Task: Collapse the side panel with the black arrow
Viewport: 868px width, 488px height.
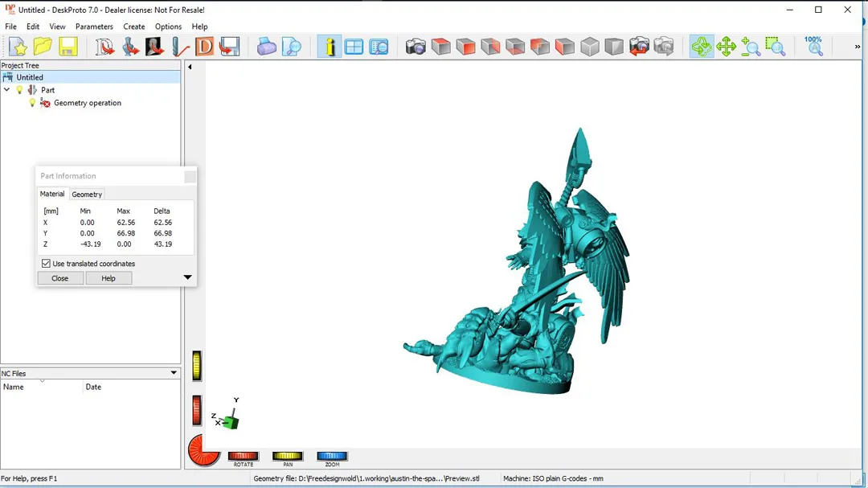Action: [190, 67]
